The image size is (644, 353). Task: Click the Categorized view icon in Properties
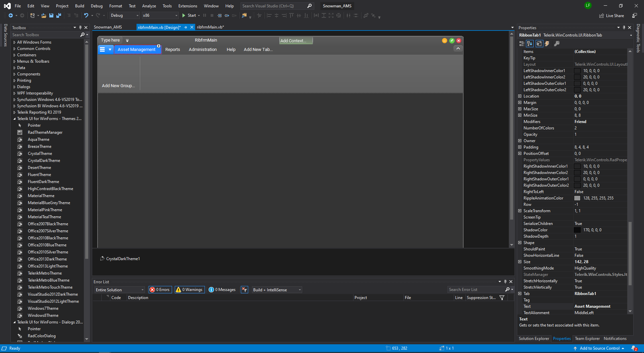522,44
